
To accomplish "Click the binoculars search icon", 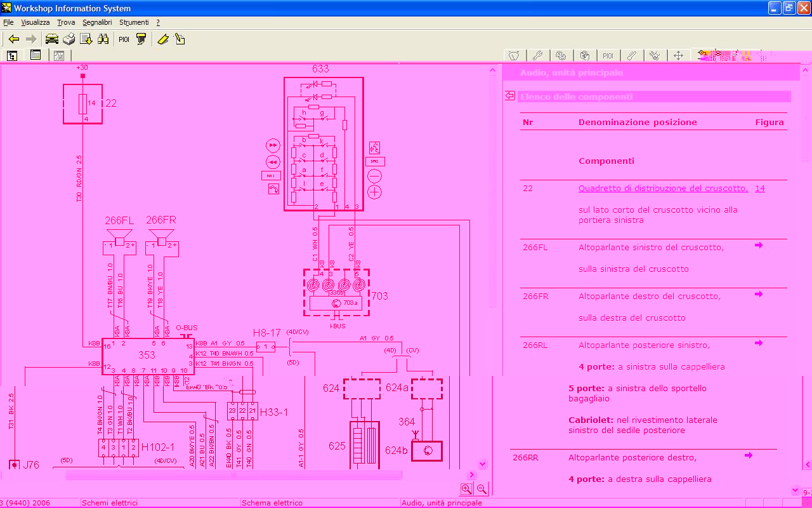I will click(103, 39).
